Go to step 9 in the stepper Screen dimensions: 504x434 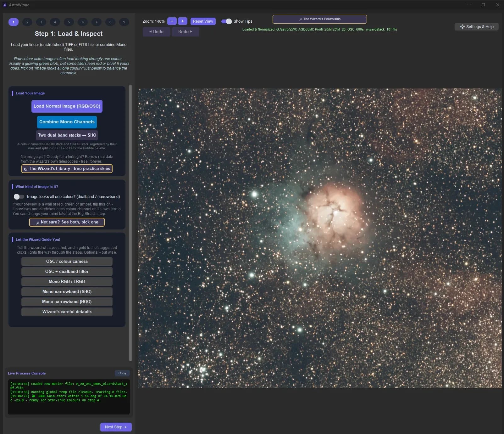click(x=124, y=22)
